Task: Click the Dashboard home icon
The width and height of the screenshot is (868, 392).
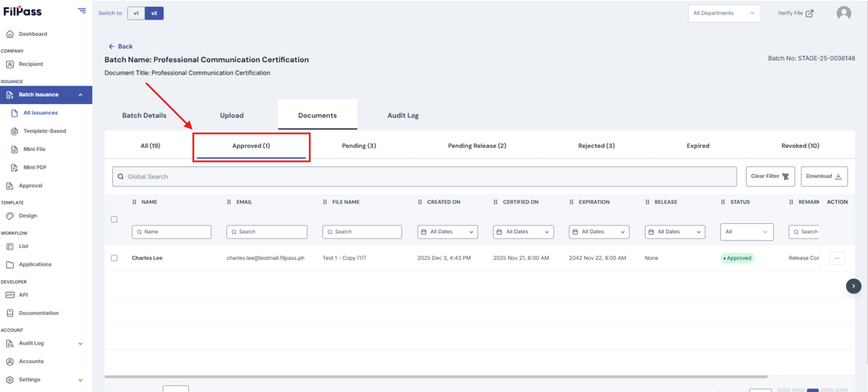Action: click(9, 34)
